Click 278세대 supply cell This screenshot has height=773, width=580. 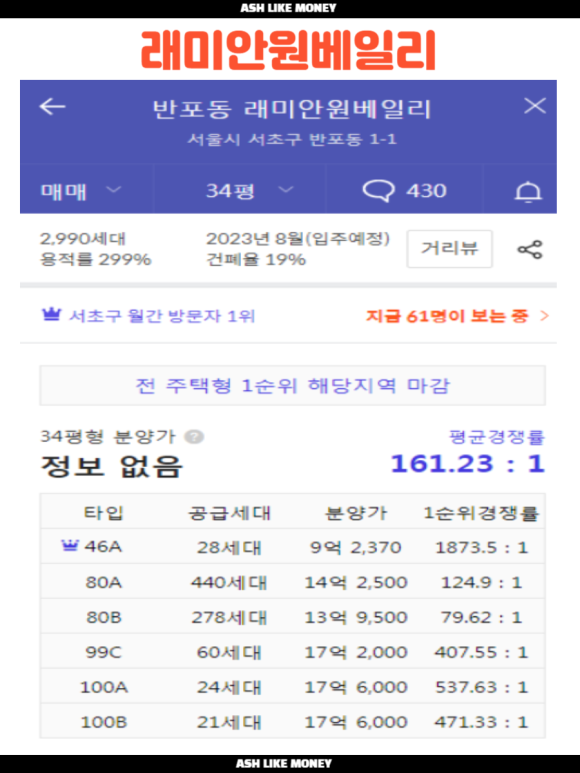229,617
